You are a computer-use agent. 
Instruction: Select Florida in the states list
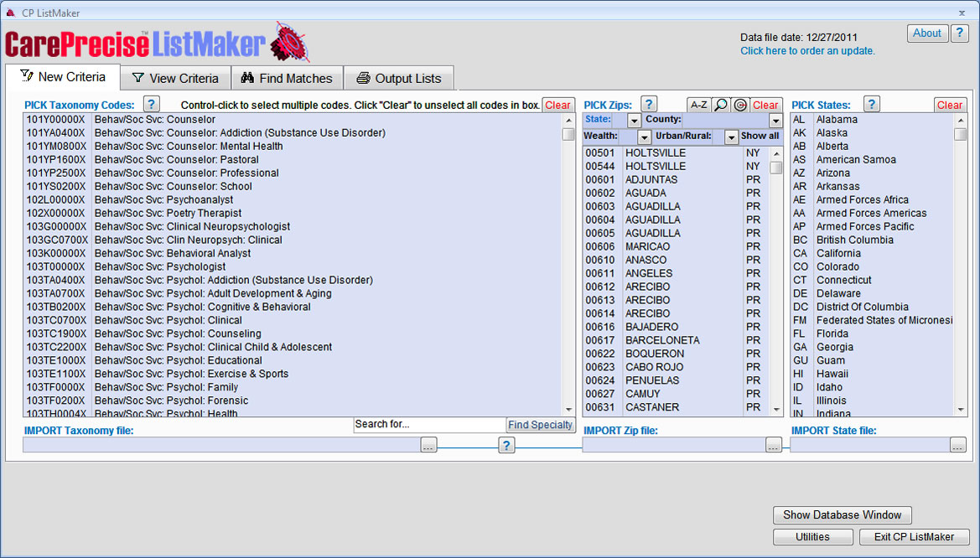coord(873,333)
